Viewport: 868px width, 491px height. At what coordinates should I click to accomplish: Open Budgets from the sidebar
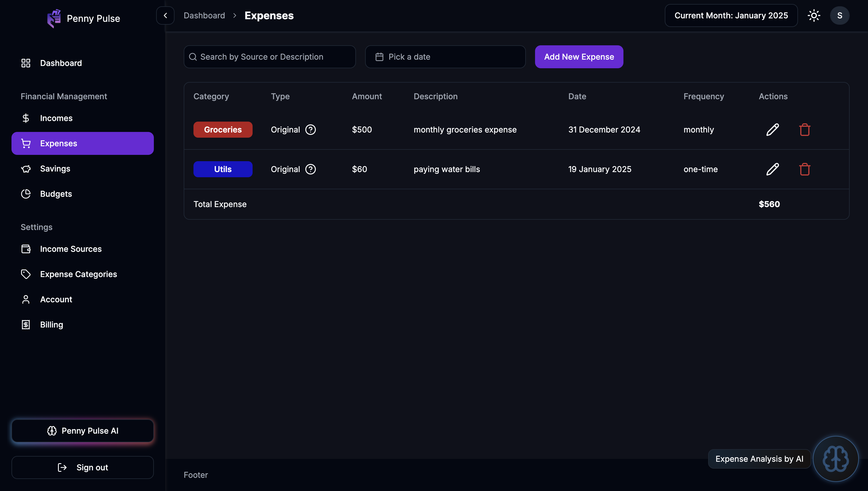(x=56, y=194)
